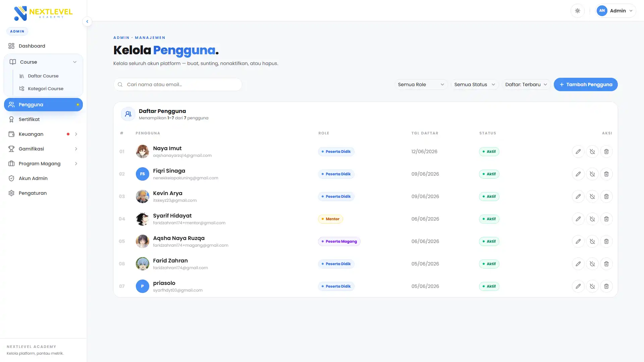Expand the Keuangan submenu

[43, 134]
